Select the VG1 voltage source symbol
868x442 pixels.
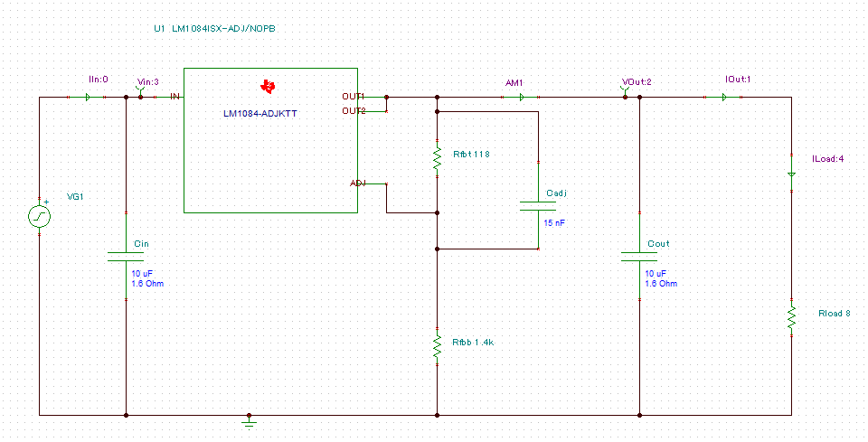39,217
